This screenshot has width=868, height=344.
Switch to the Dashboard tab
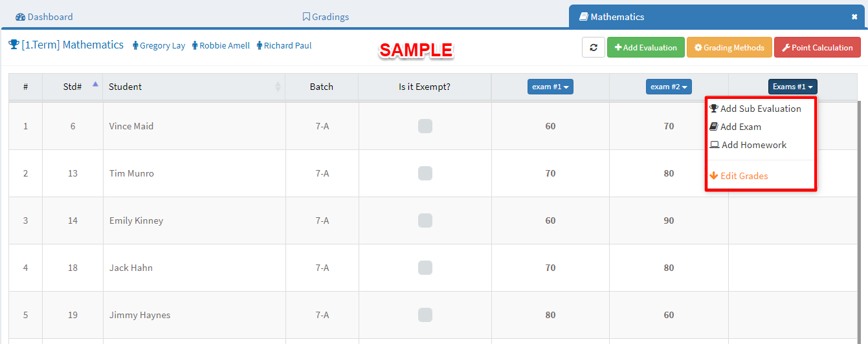[44, 17]
